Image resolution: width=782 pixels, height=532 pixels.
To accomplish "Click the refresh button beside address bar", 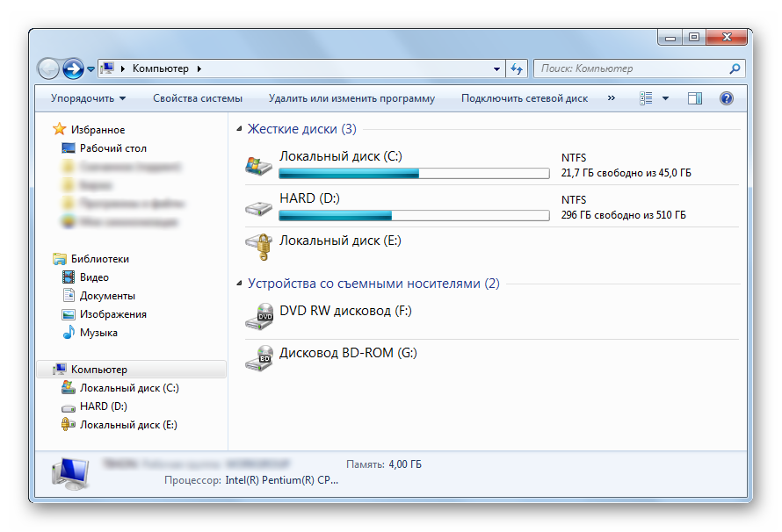I will pos(517,68).
